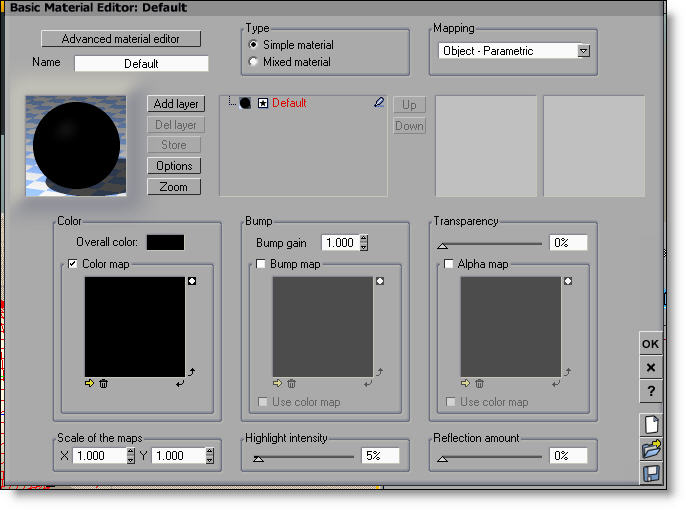
Task: Click the Add layer button
Action: [175, 104]
